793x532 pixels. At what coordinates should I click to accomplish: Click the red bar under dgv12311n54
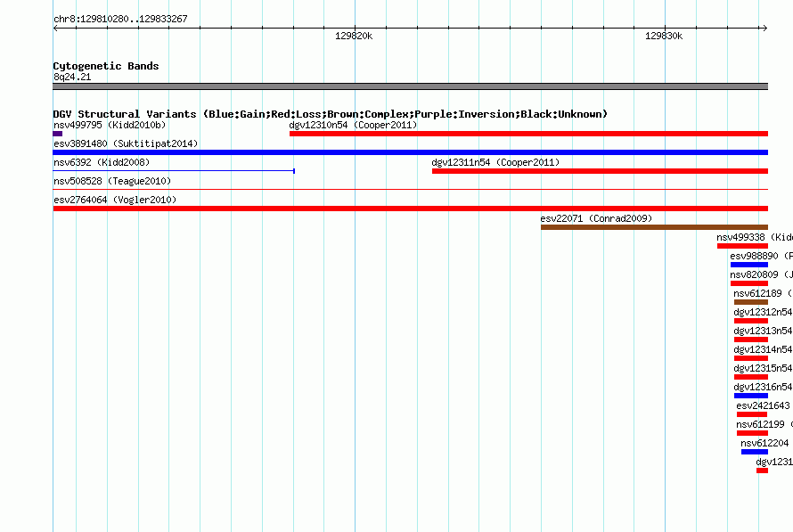[600, 171]
